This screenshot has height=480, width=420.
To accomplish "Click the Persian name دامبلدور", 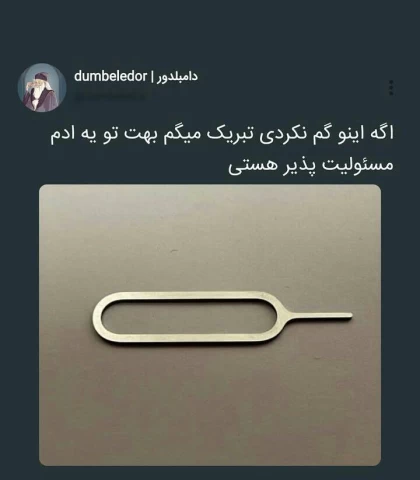I will click(177, 77).
